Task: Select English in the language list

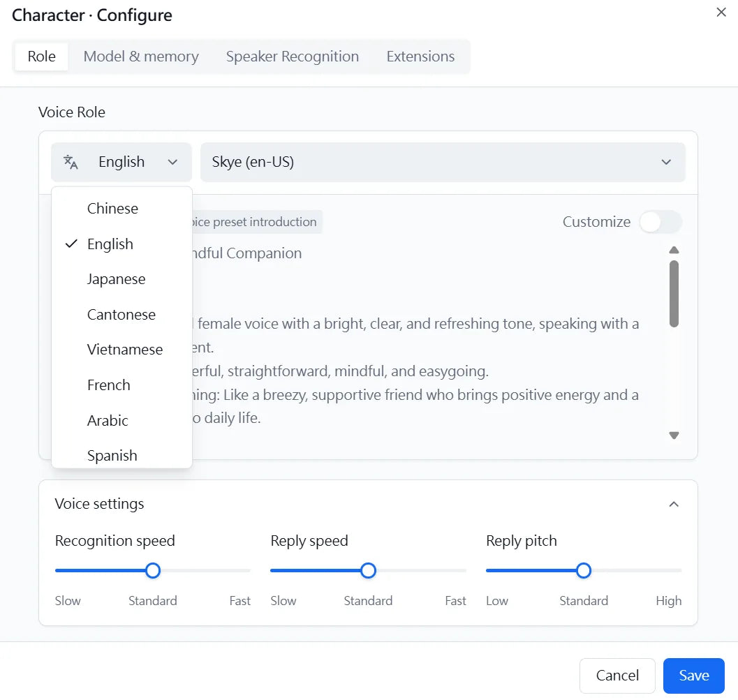Action: 121,244
